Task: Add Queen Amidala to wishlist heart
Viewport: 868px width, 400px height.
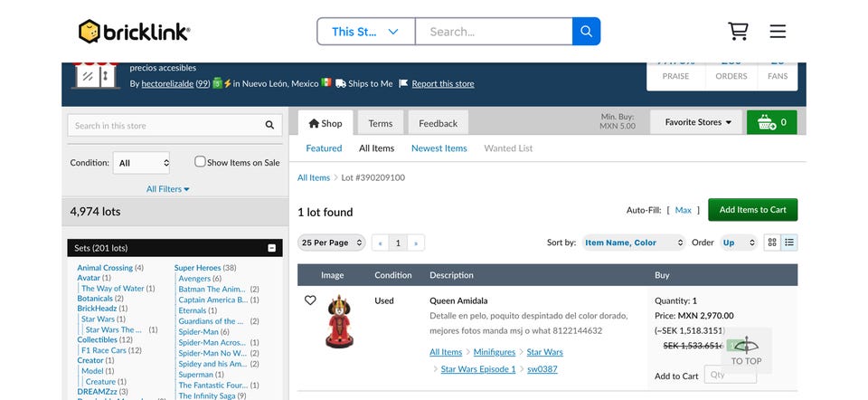Action: [x=310, y=300]
